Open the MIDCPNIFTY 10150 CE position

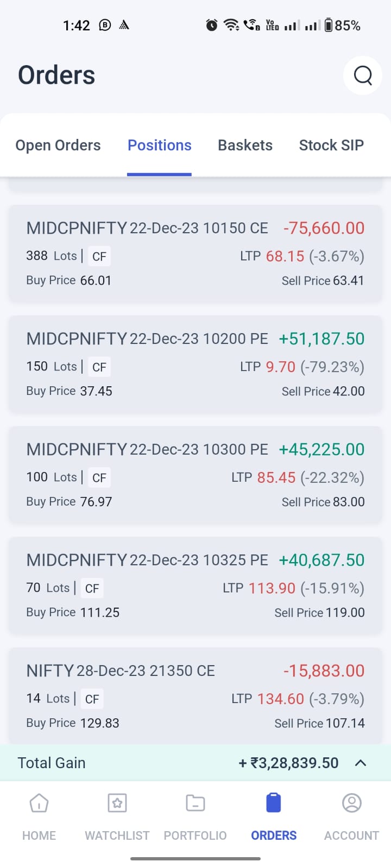[195, 254]
